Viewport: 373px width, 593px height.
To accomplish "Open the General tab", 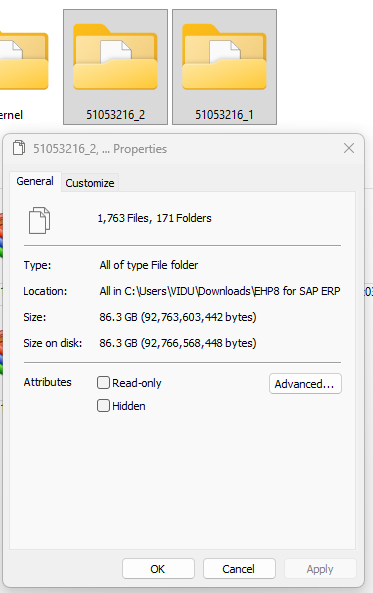I will click(35, 181).
